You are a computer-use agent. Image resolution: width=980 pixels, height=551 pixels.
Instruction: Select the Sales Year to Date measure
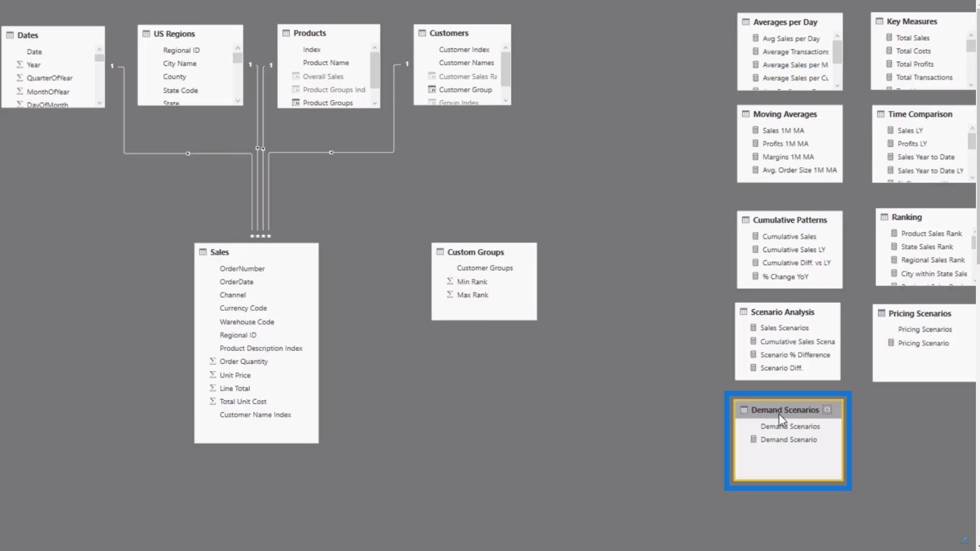[x=926, y=157]
